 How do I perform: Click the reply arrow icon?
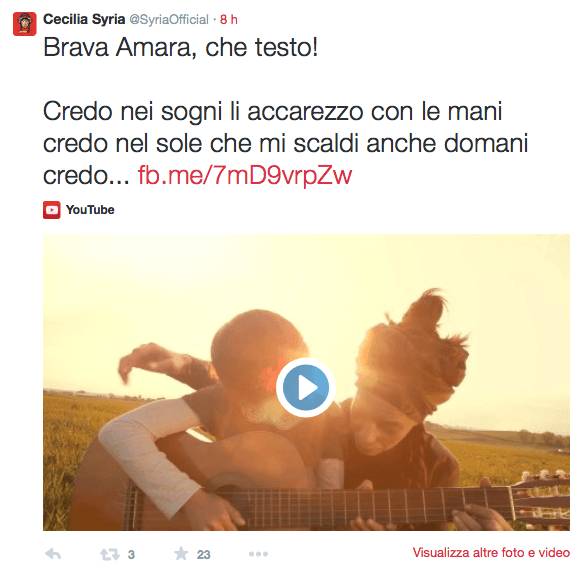53,554
